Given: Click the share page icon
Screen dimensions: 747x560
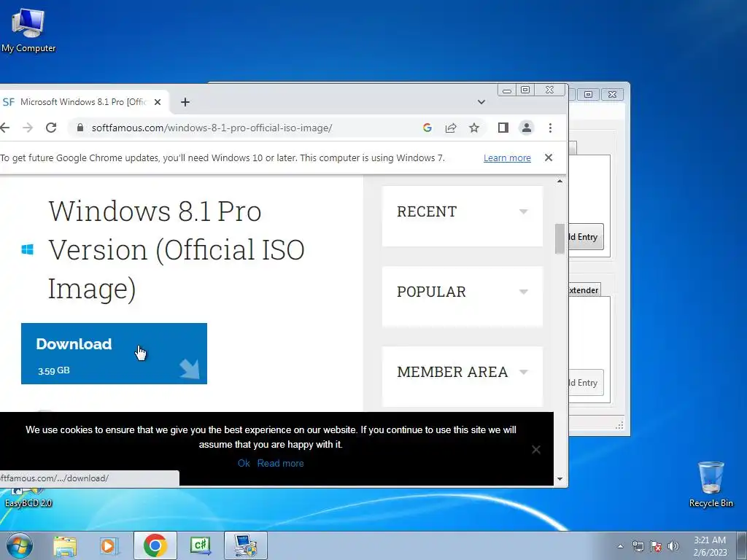Looking at the screenshot, I should [x=451, y=128].
